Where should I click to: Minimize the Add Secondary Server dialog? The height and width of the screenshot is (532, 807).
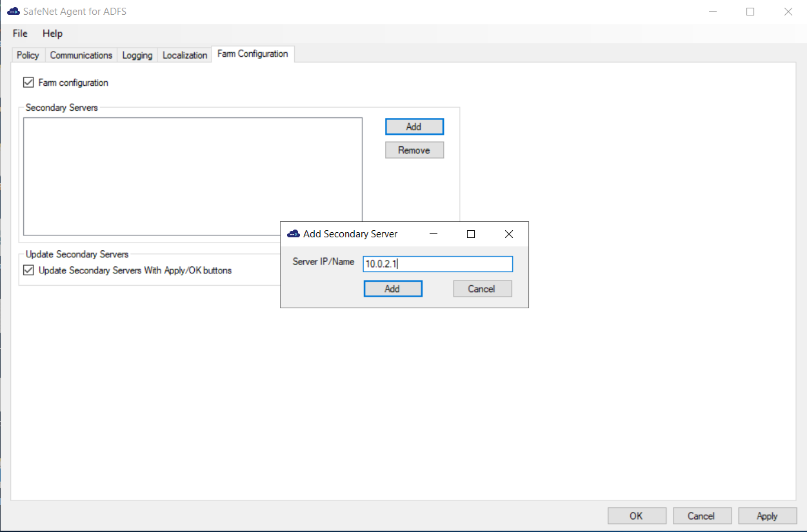point(433,234)
